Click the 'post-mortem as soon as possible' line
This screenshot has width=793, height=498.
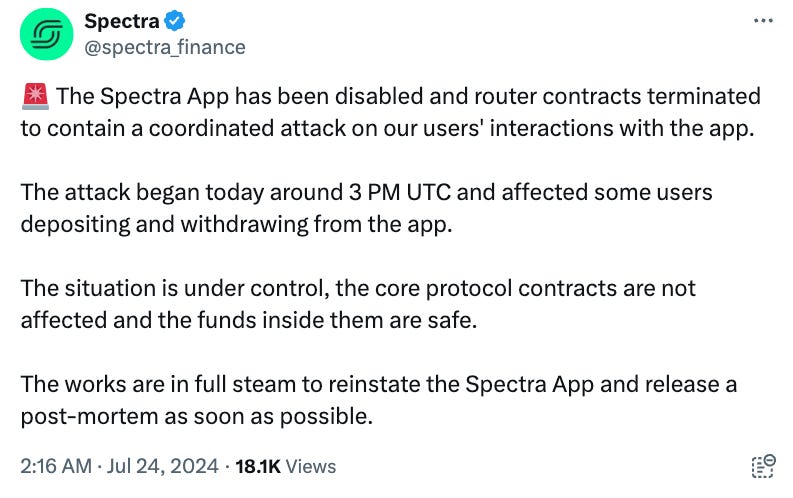pyautogui.click(x=197, y=416)
